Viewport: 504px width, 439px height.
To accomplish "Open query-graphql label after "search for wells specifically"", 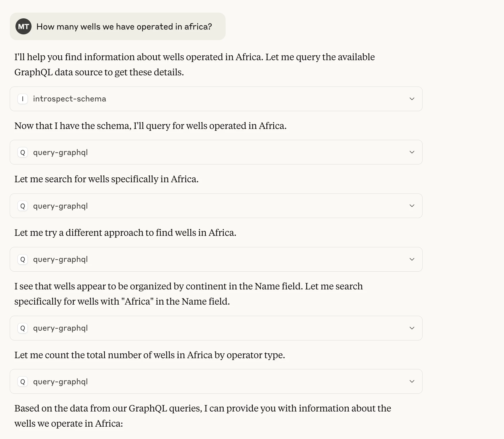I will pos(60,206).
